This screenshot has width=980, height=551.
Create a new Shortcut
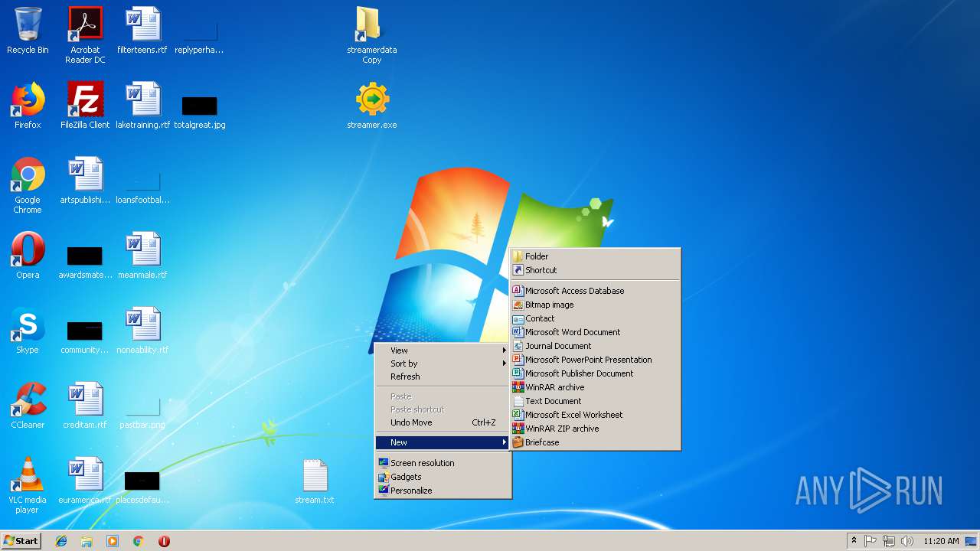[595, 270]
